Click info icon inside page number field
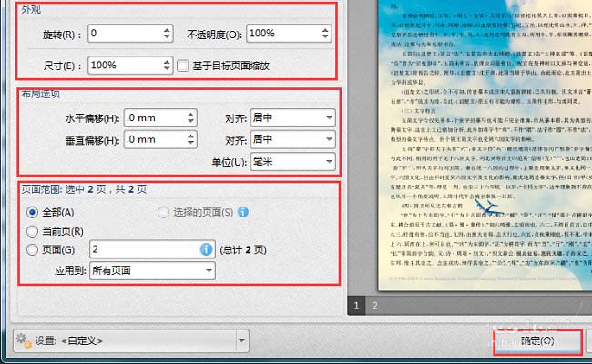 pyautogui.click(x=206, y=249)
